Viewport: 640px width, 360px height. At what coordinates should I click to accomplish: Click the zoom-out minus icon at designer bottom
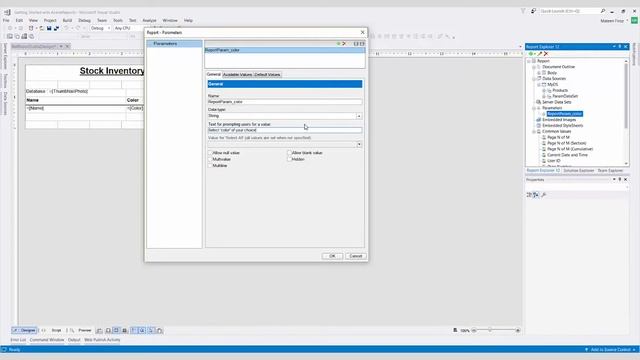coord(474,330)
